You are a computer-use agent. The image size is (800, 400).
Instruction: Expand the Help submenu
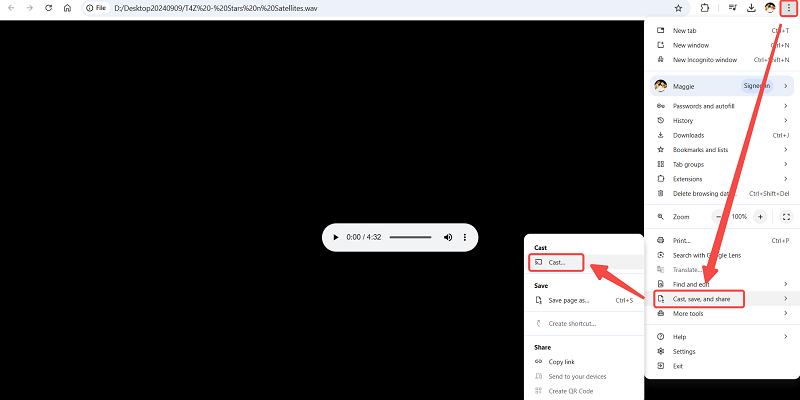coord(722,337)
